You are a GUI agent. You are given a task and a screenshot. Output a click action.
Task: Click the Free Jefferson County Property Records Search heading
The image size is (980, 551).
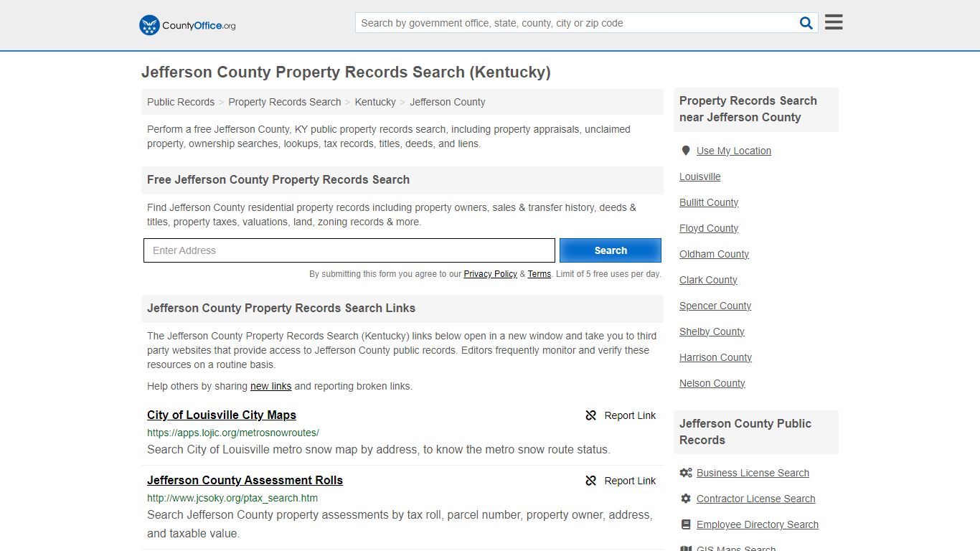click(278, 180)
